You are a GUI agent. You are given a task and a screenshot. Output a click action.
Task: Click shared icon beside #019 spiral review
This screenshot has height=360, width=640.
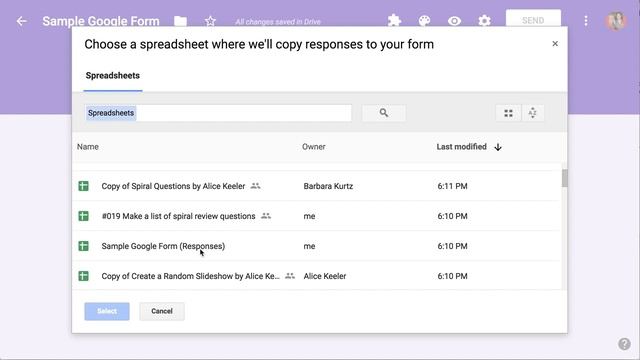coord(266,216)
